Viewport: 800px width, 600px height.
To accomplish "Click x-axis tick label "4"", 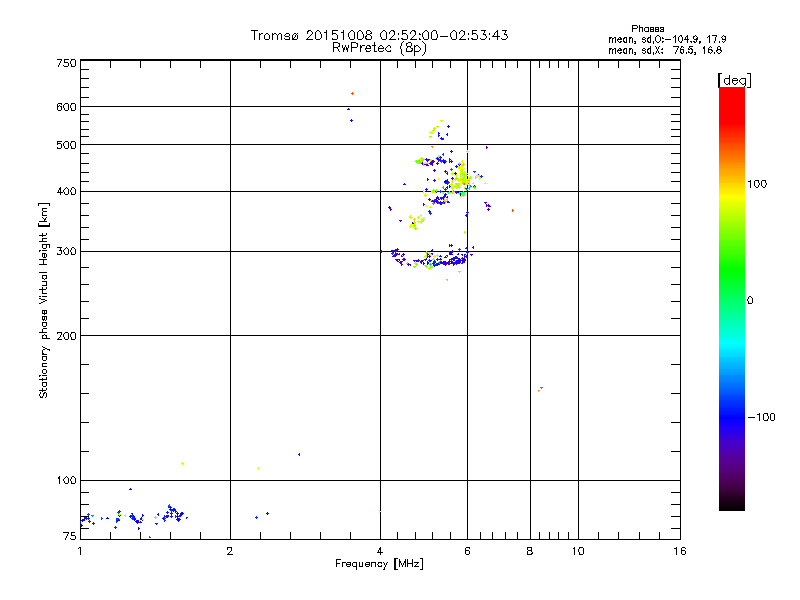I will click(x=380, y=551).
